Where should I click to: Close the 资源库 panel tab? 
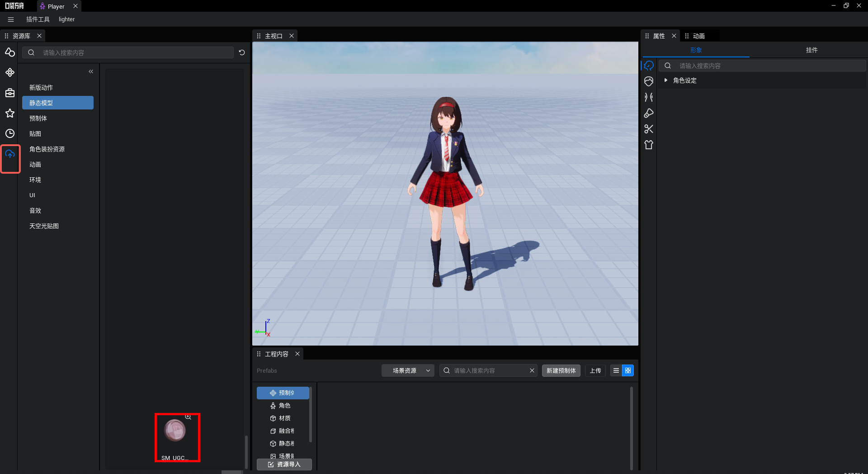click(39, 36)
